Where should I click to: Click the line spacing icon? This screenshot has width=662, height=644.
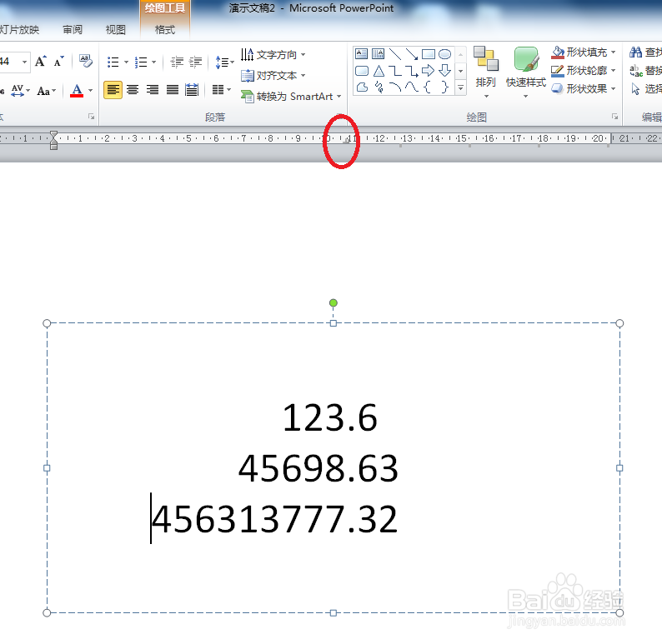coord(222,62)
